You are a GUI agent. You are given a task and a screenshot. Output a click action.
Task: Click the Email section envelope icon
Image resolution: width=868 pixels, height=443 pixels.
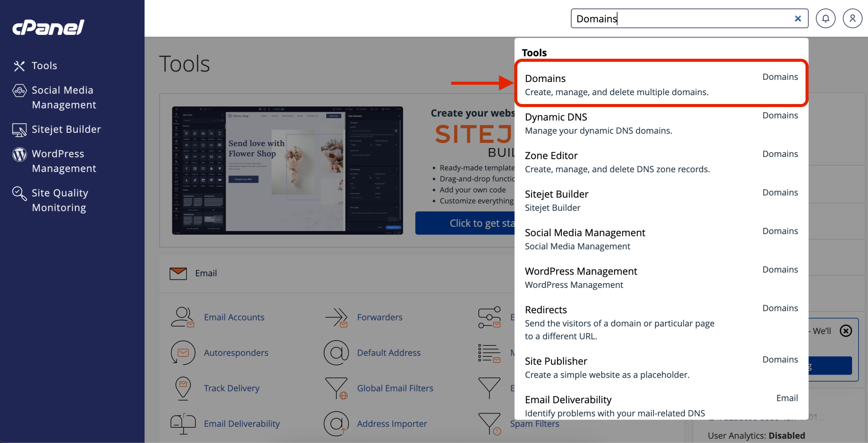[x=178, y=273]
